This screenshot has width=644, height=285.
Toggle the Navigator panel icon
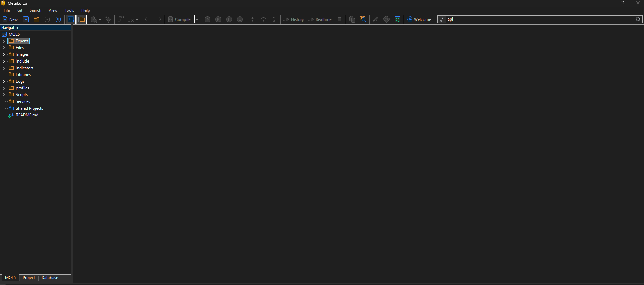point(81,19)
